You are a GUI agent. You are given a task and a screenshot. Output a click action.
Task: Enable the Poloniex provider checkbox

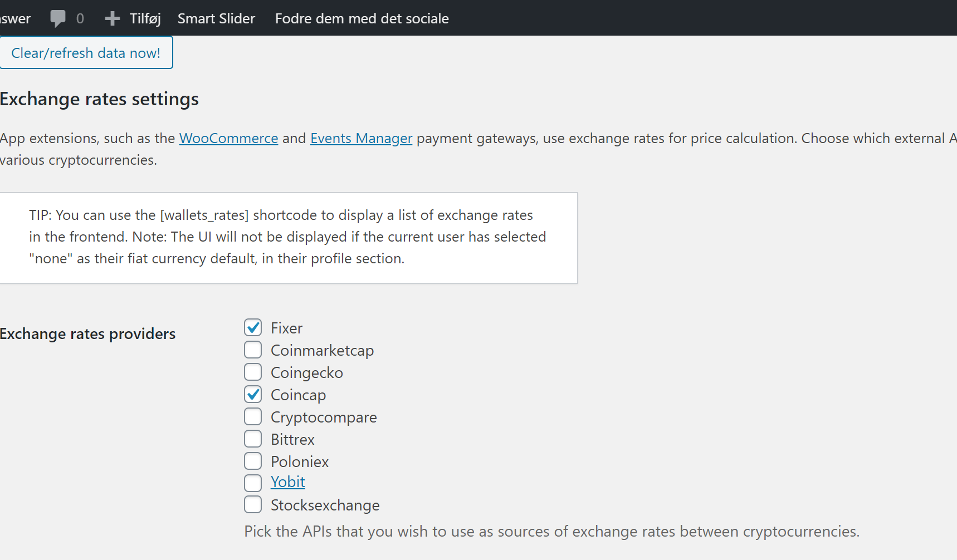tap(253, 461)
